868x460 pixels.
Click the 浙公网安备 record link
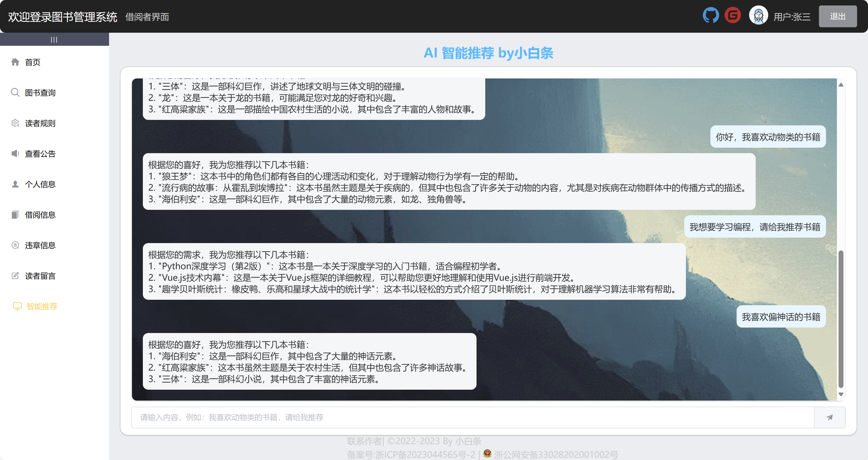click(x=556, y=455)
